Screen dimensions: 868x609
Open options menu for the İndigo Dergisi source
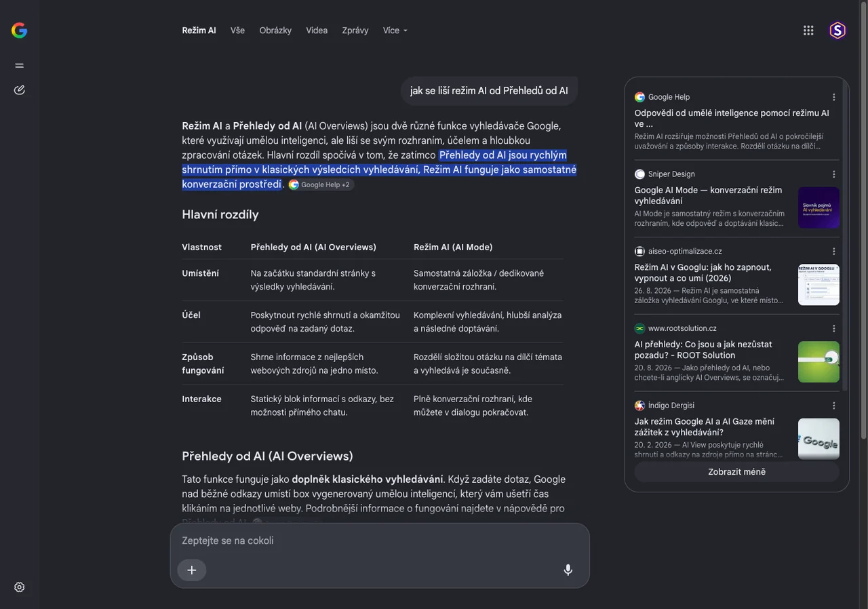[834, 406]
